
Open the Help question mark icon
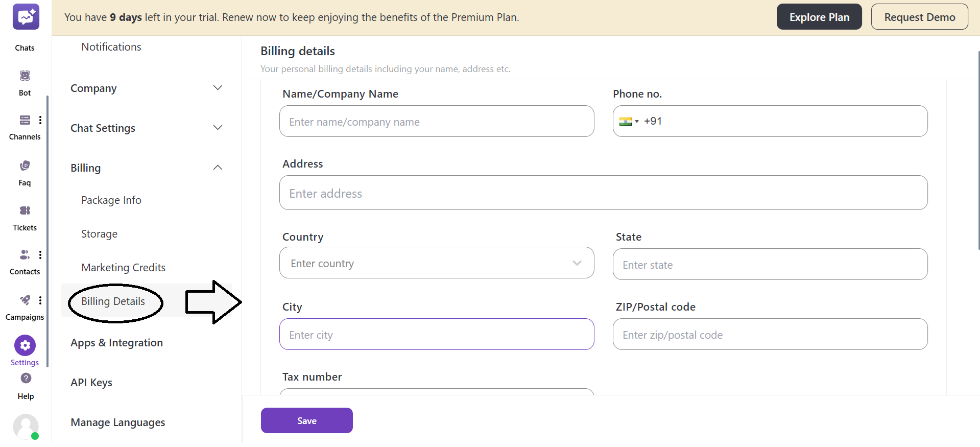pos(26,378)
